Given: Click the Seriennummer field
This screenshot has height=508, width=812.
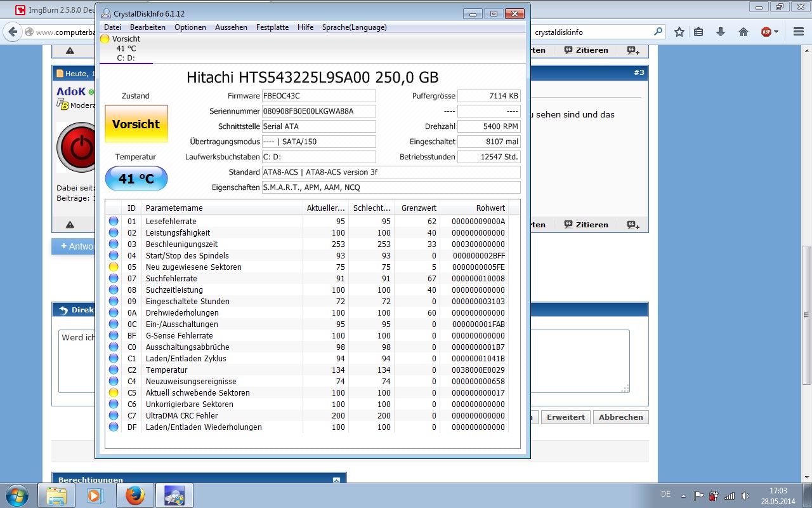Looking at the screenshot, I should (318, 111).
